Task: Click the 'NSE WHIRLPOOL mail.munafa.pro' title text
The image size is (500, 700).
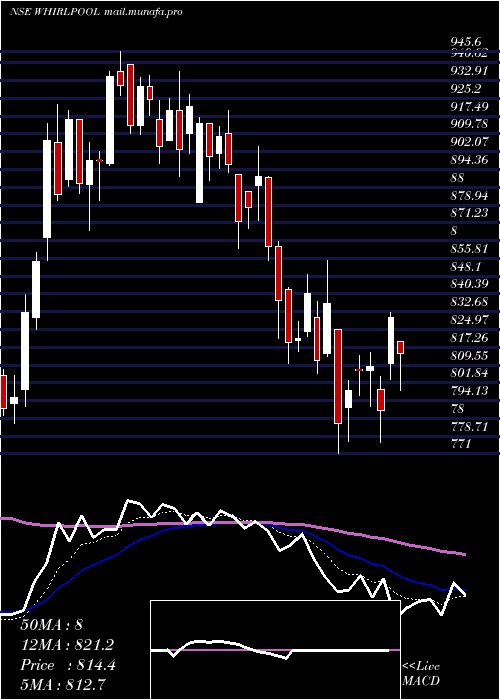Action: [x=96, y=12]
